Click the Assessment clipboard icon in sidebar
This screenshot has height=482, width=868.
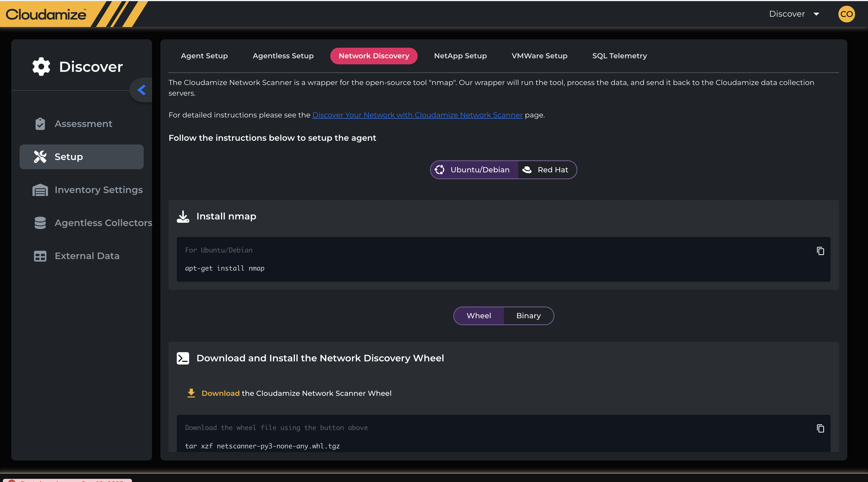tap(40, 124)
